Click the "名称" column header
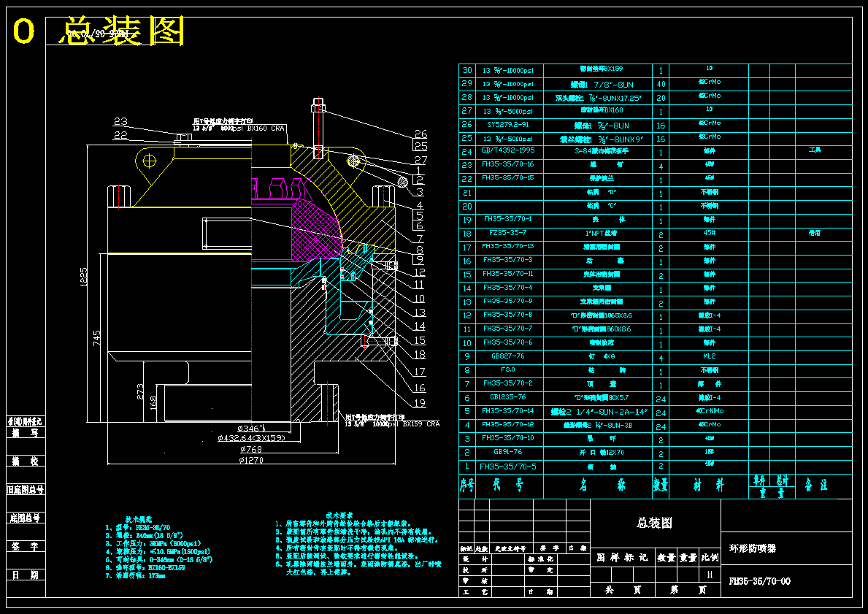Screen dimensions: 868x614 (x=603, y=486)
